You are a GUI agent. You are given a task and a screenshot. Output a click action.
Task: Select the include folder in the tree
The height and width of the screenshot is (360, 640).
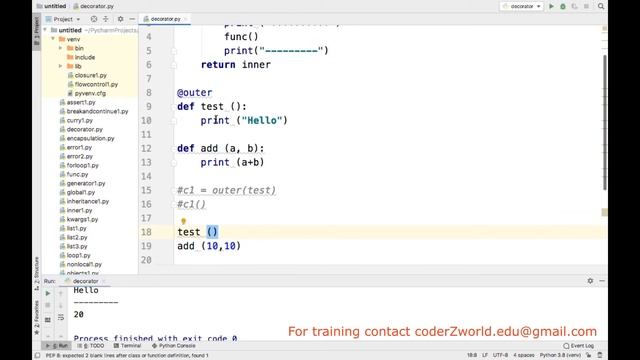[85, 57]
